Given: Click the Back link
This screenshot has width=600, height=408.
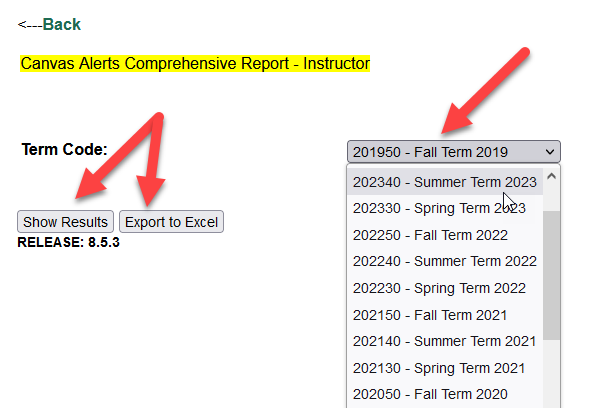Looking at the screenshot, I should [61, 24].
